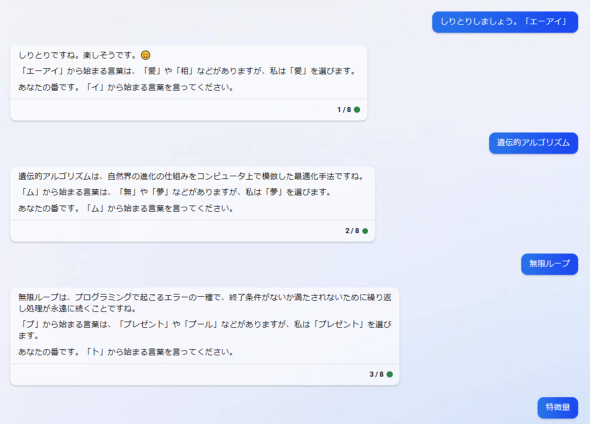
Task: Click the green status dot beside 2/8
Action: [x=365, y=231]
